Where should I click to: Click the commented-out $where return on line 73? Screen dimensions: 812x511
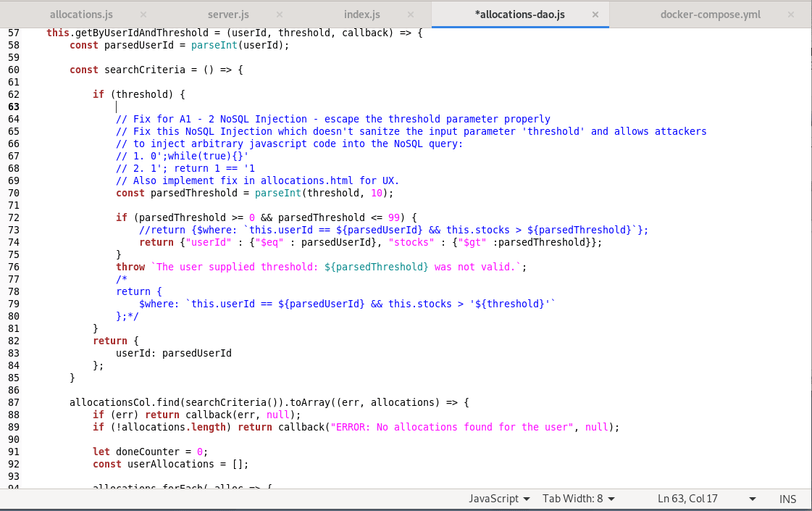[393, 230]
